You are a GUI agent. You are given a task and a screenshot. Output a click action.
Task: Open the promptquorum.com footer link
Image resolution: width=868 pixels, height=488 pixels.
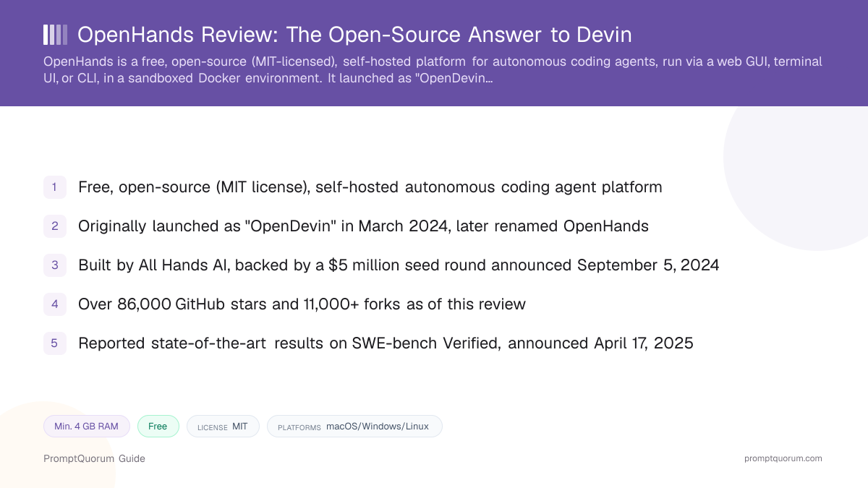click(783, 458)
